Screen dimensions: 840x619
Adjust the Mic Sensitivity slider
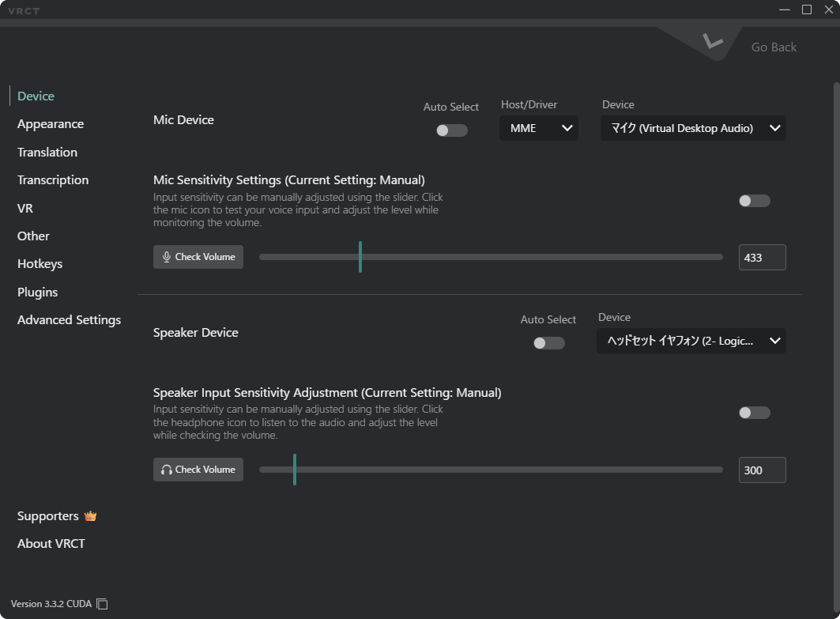(x=360, y=256)
